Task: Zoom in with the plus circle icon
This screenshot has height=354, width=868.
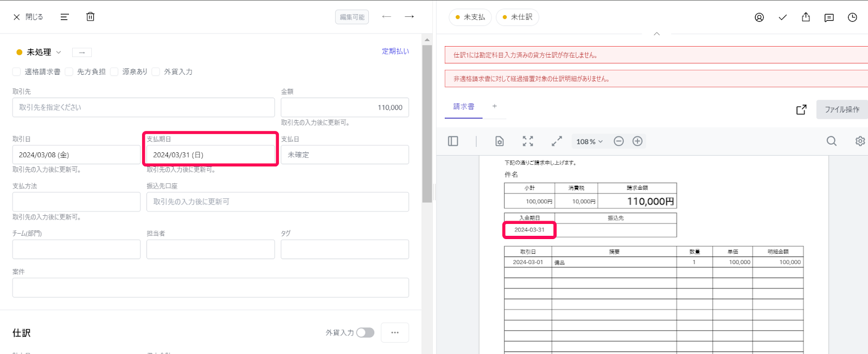Action: tap(637, 141)
